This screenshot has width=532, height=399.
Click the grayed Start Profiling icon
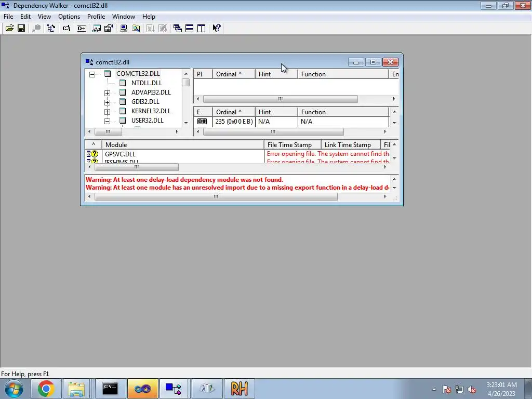point(150,28)
